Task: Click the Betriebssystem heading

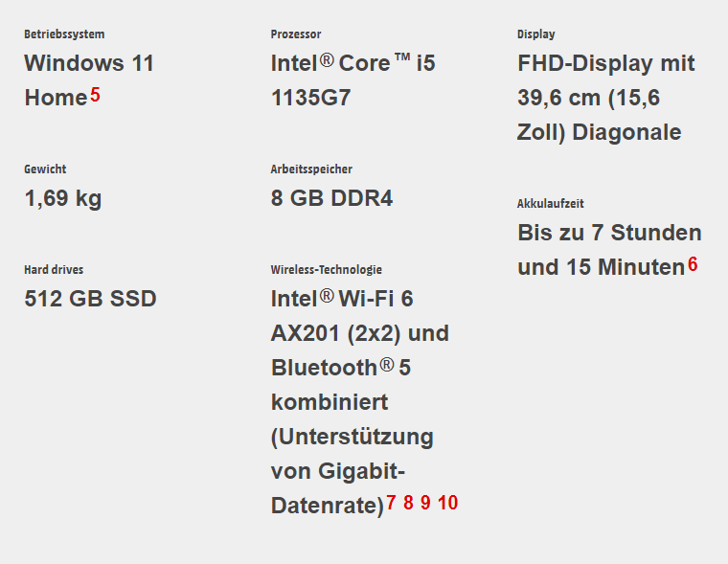Action: click(x=64, y=34)
